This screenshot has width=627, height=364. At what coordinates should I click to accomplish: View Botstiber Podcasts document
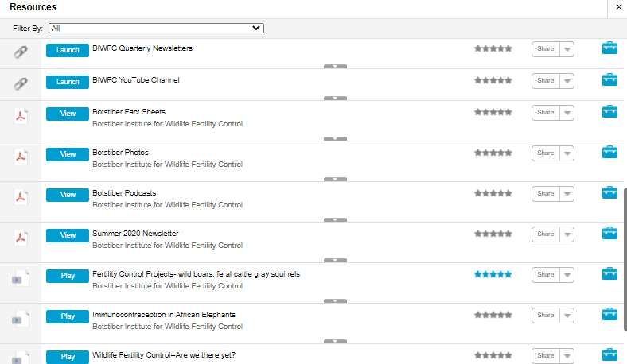point(68,195)
